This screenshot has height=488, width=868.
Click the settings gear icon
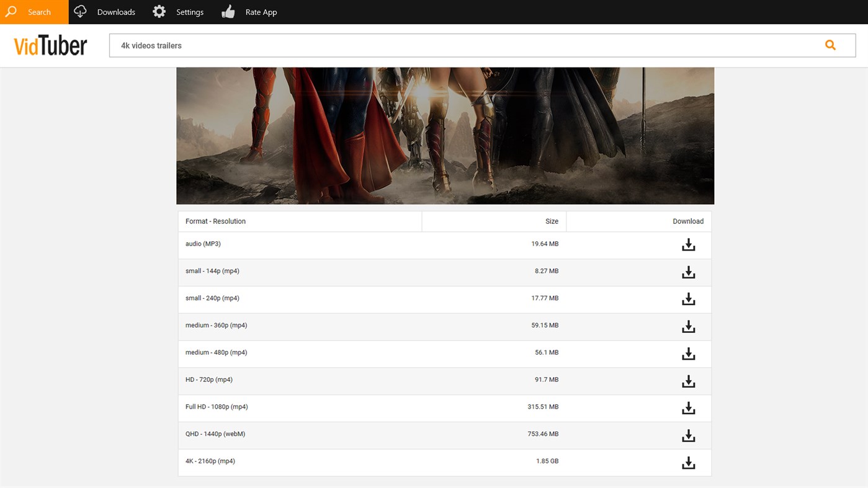(159, 12)
